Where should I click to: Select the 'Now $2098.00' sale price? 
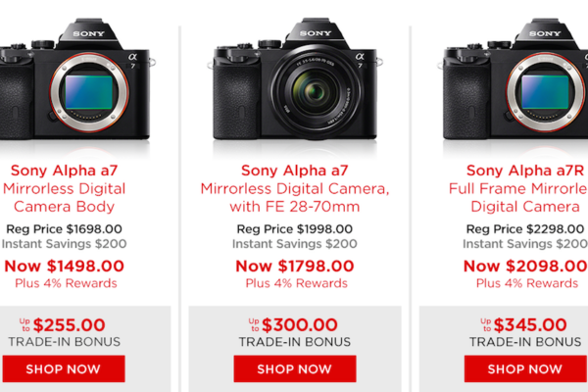(523, 265)
